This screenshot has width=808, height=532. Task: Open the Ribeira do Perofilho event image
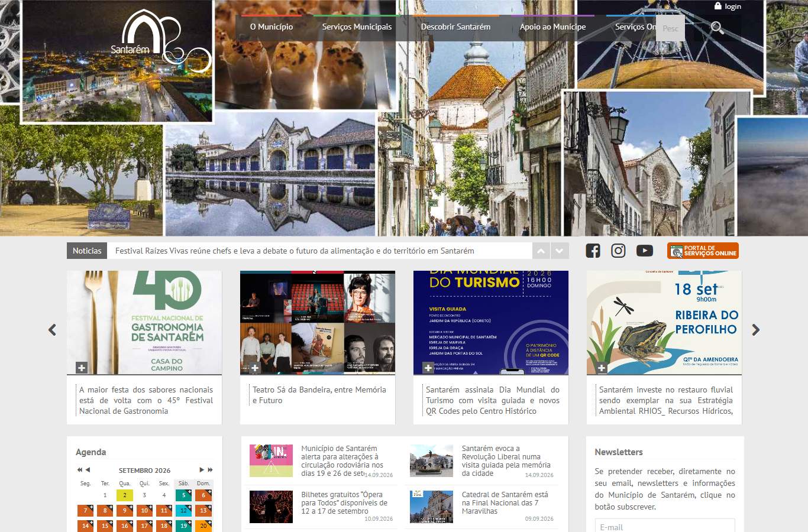pos(664,323)
